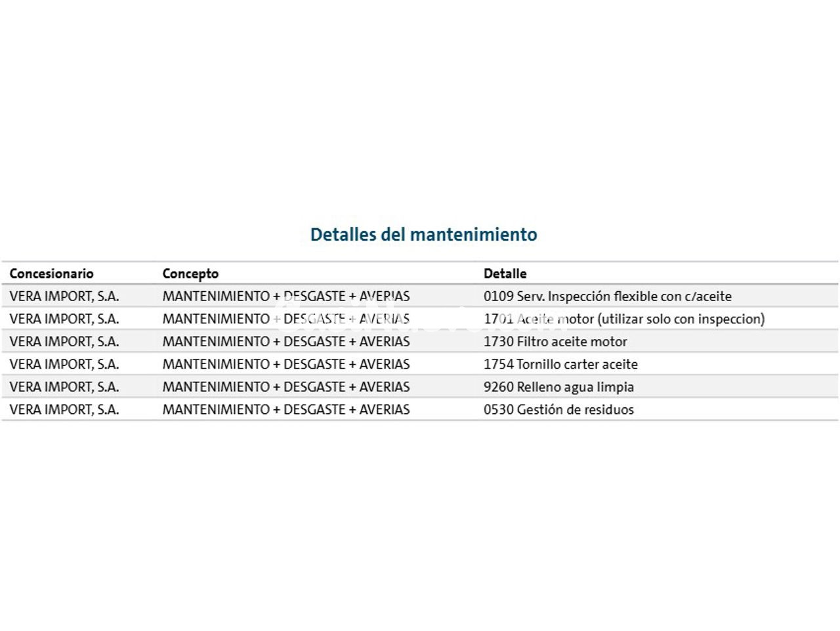This screenshot has width=840, height=631.
Task: Select the '9260 Relleno agua limpia' cell
Action: point(558,387)
